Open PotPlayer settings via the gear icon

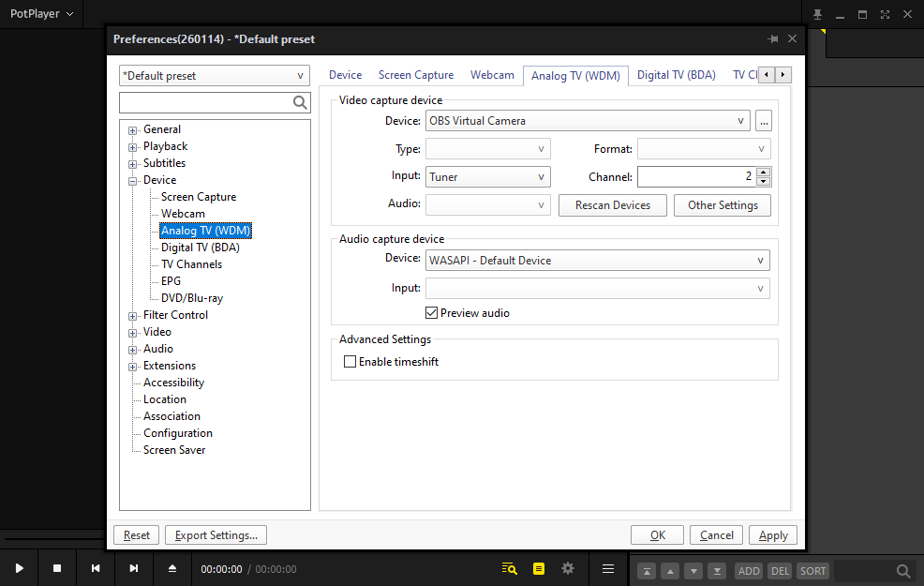point(567,568)
